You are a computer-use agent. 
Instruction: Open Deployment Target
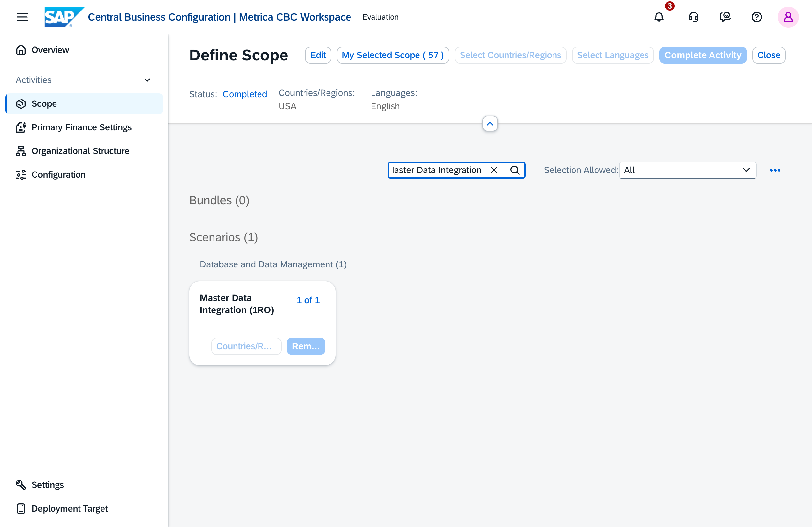pyautogui.click(x=84, y=508)
